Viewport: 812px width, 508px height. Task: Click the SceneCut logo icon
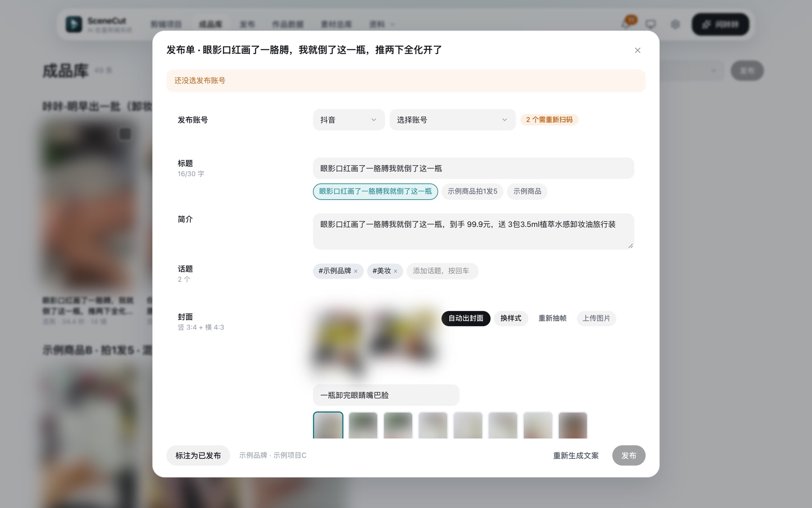74,24
